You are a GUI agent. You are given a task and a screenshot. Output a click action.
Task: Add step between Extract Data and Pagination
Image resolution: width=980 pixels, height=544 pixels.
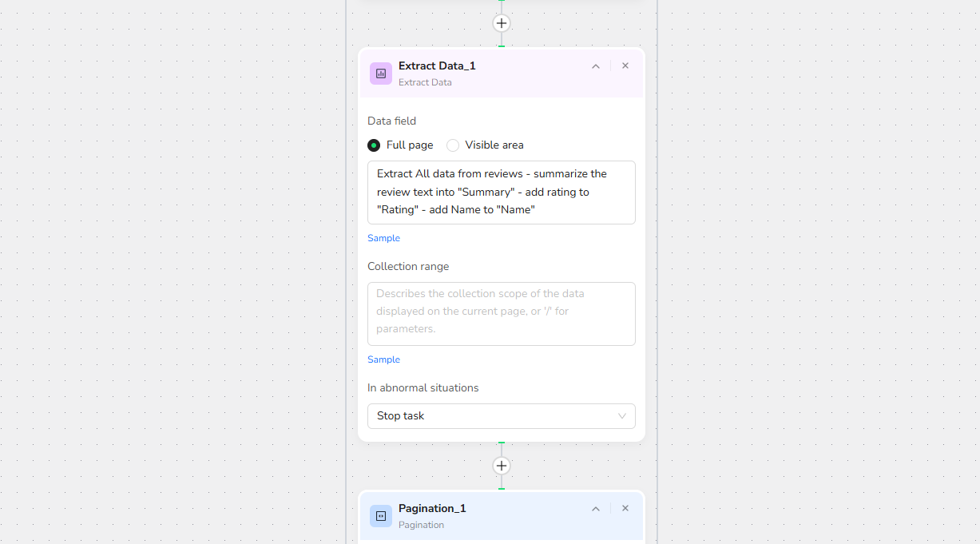click(x=502, y=466)
